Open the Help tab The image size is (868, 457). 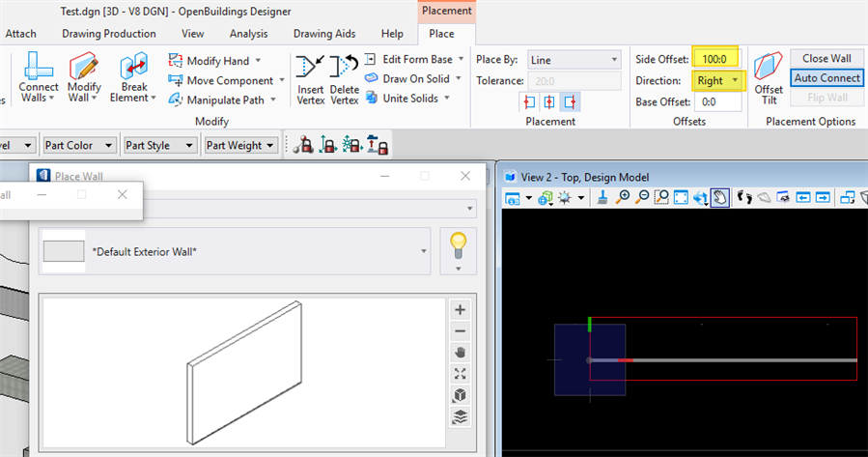click(392, 34)
